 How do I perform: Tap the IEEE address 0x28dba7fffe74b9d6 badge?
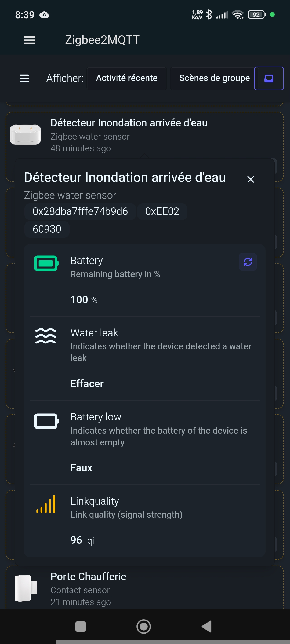(x=80, y=211)
